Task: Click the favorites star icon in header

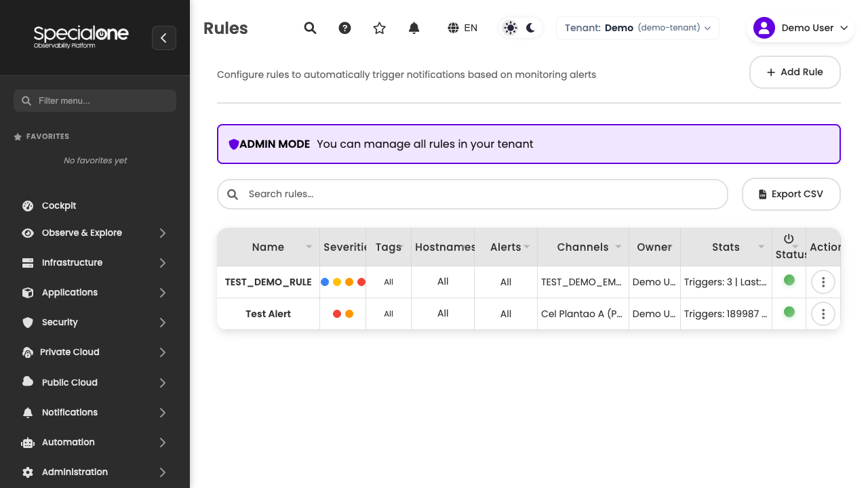Action: pos(379,28)
